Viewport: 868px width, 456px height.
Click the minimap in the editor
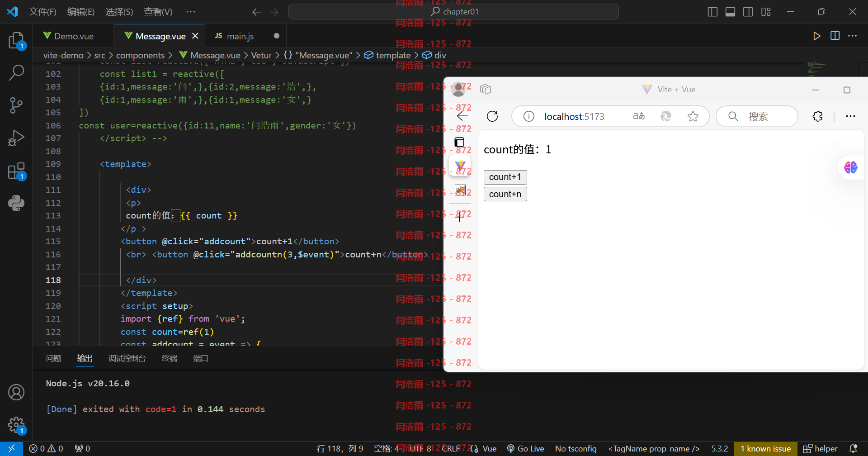point(817,69)
